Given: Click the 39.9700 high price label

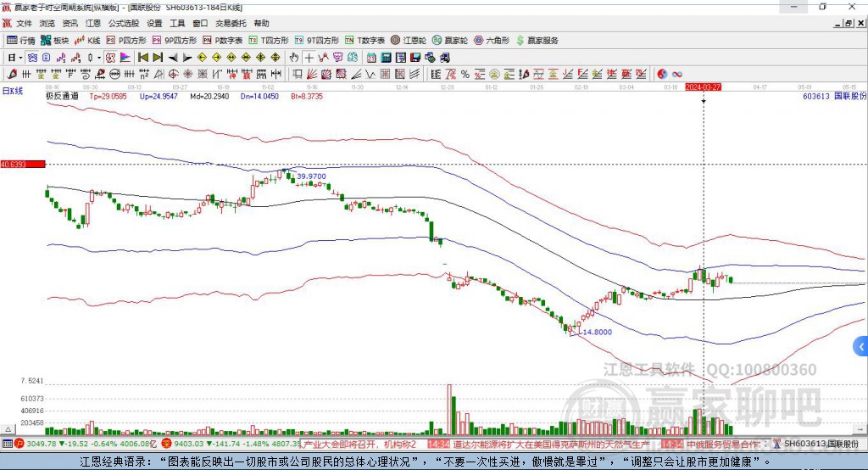Looking at the screenshot, I should click(x=312, y=176).
